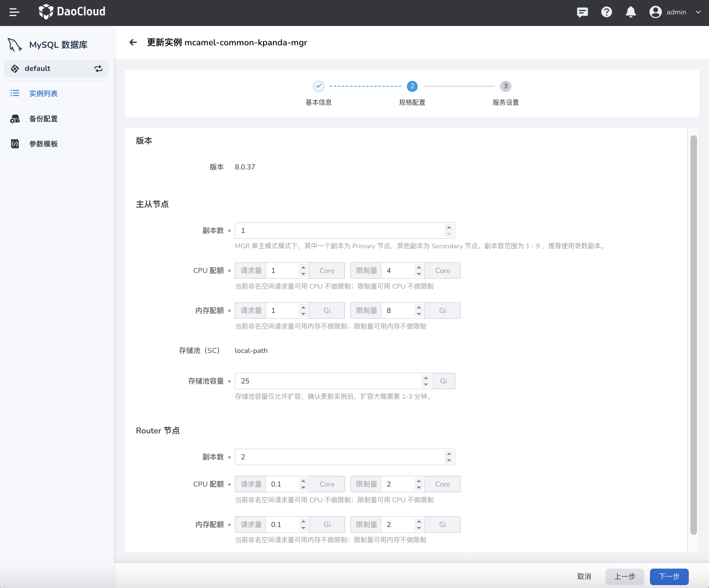Click the 上一步 button

coord(624,576)
